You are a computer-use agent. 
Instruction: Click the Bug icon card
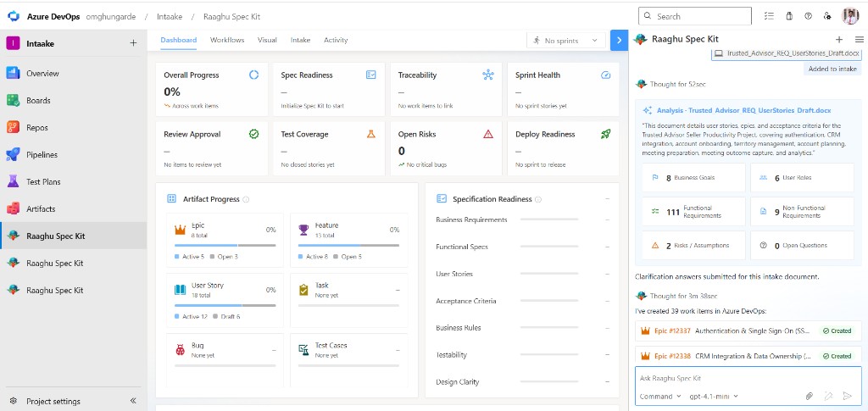[x=180, y=350]
